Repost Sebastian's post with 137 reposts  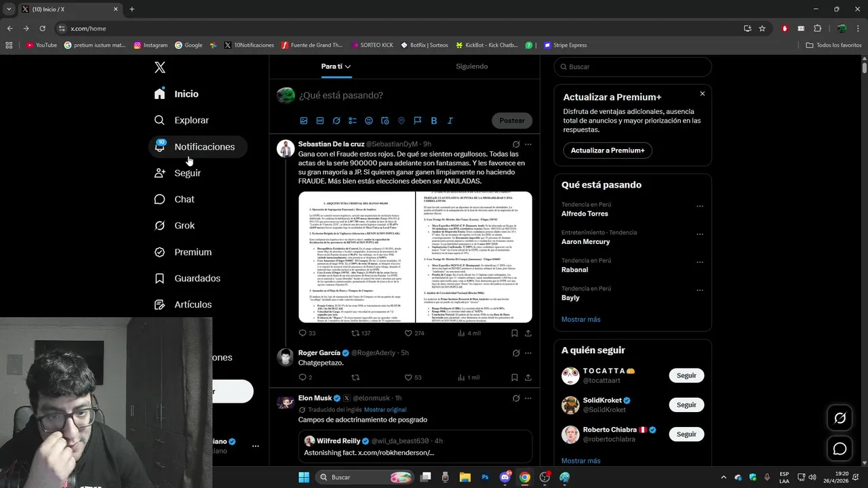pos(361,333)
